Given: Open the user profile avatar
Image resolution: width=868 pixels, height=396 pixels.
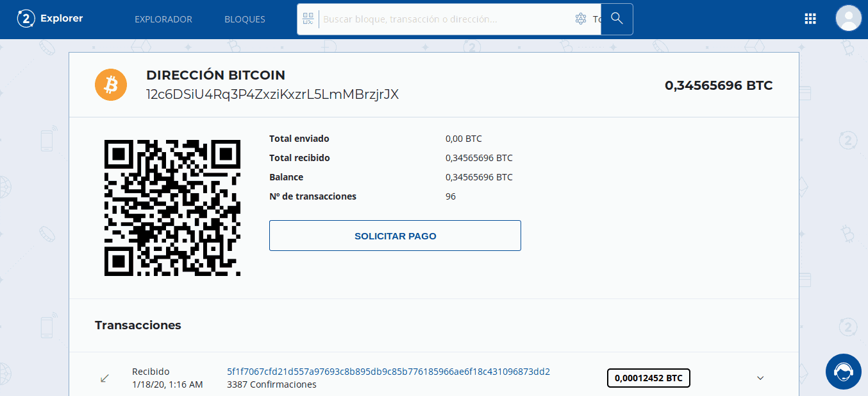Looking at the screenshot, I should [x=848, y=18].
